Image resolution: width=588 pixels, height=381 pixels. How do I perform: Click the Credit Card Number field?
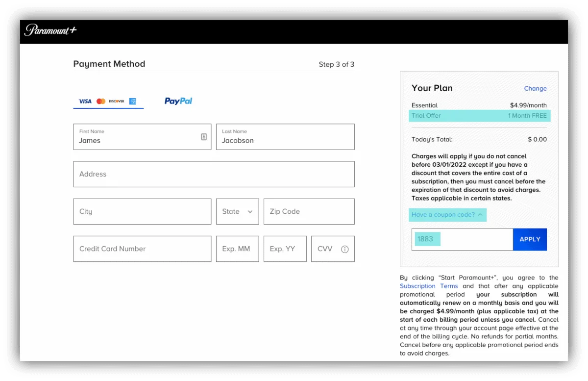142,249
